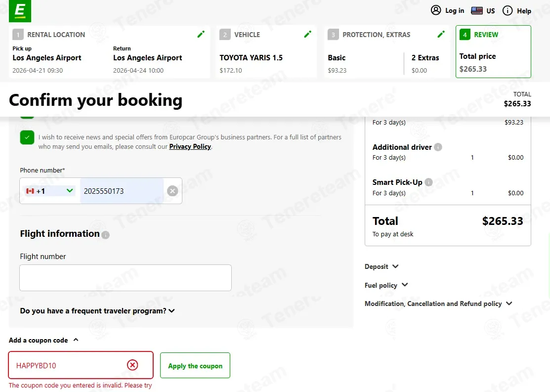Screen dimensions: 550x392
Task: Edit Vehicle step with pencil icon
Action: [308, 34]
